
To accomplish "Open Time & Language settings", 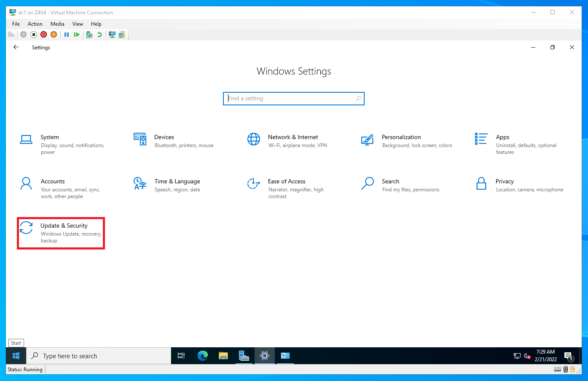I will [167, 185].
